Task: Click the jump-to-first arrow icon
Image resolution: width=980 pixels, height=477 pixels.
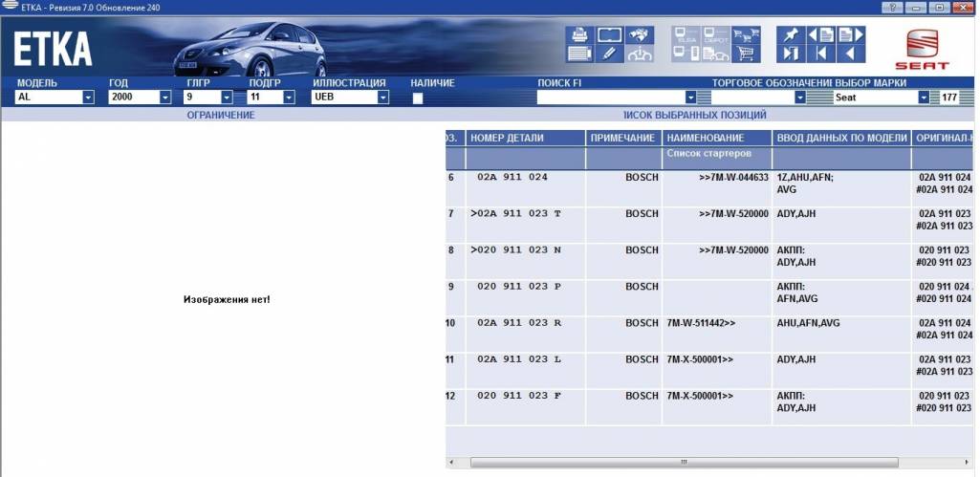Action: (819, 54)
